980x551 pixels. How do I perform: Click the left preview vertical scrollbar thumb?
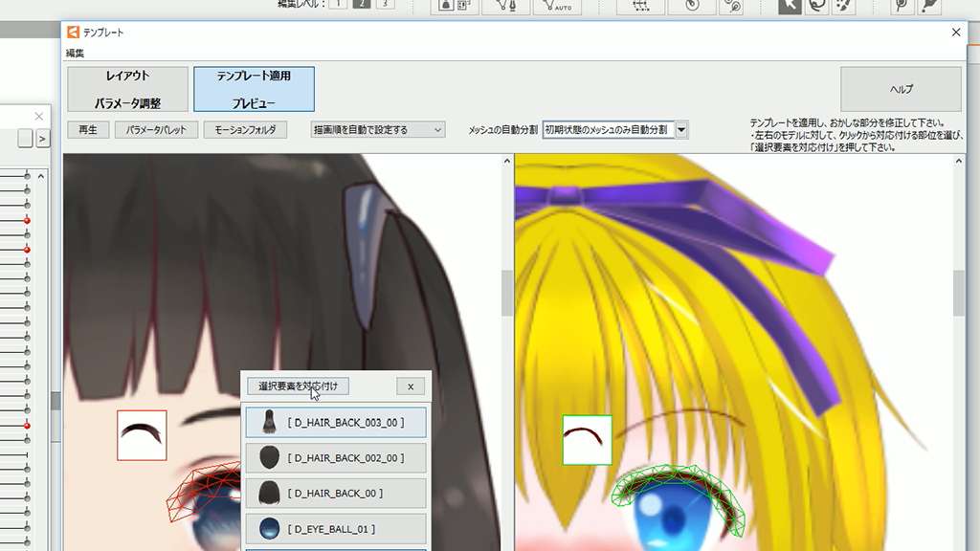tap(507, 293)
